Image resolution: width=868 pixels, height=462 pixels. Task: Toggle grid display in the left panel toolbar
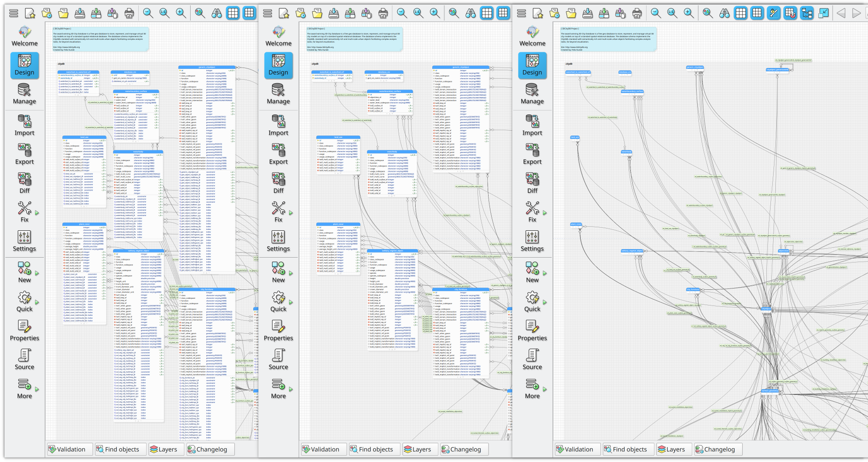(x=233, y=13)
